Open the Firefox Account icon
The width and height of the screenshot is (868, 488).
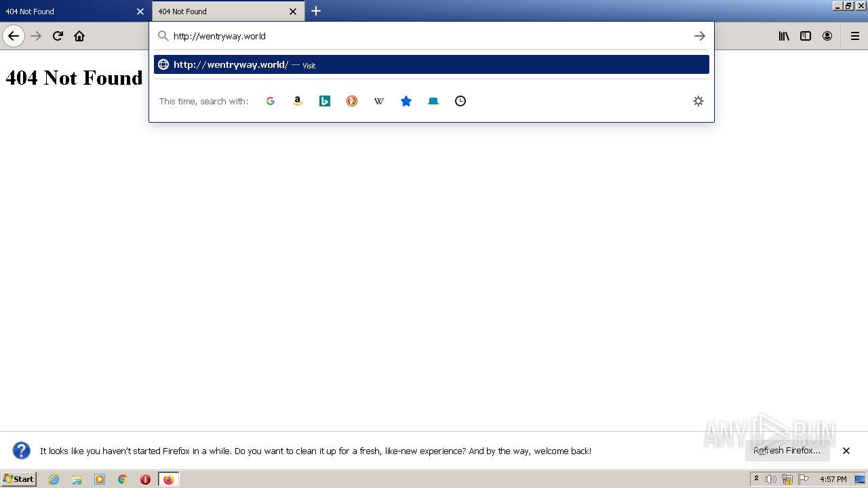(827, 36)
